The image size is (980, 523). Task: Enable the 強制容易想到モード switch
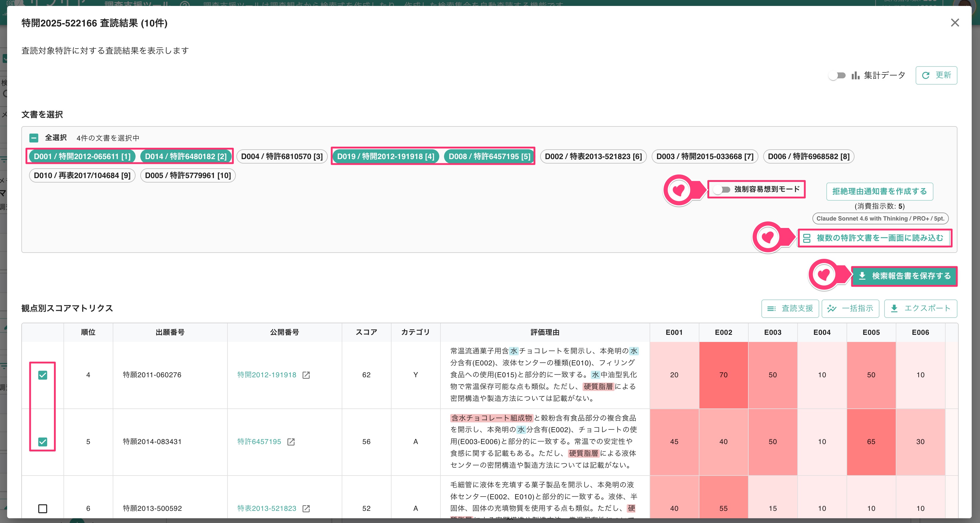721,189
